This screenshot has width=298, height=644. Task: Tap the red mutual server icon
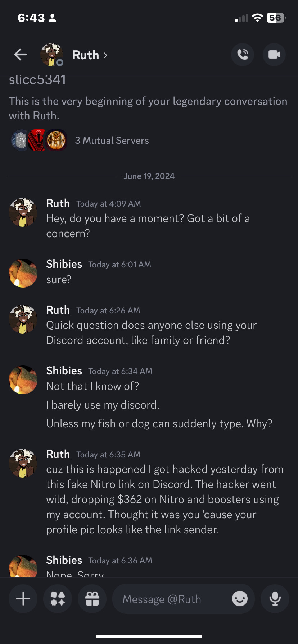pyautogui.click(x=37, y=140)
